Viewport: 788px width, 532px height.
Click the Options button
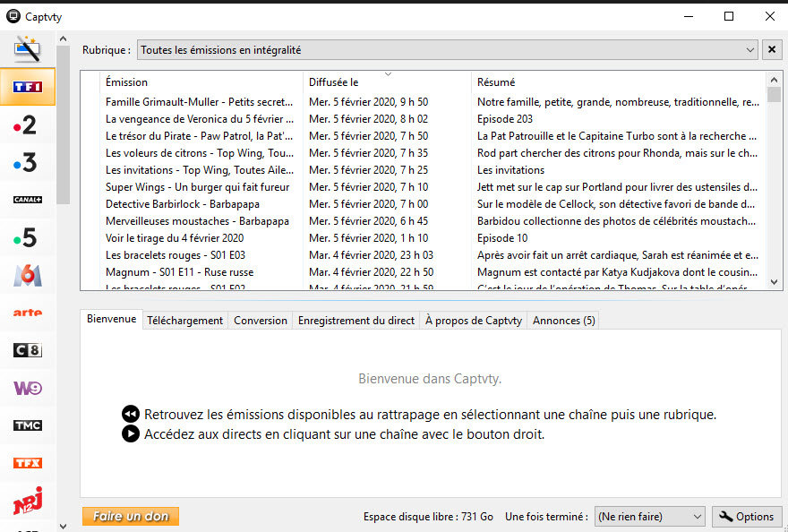746,517
